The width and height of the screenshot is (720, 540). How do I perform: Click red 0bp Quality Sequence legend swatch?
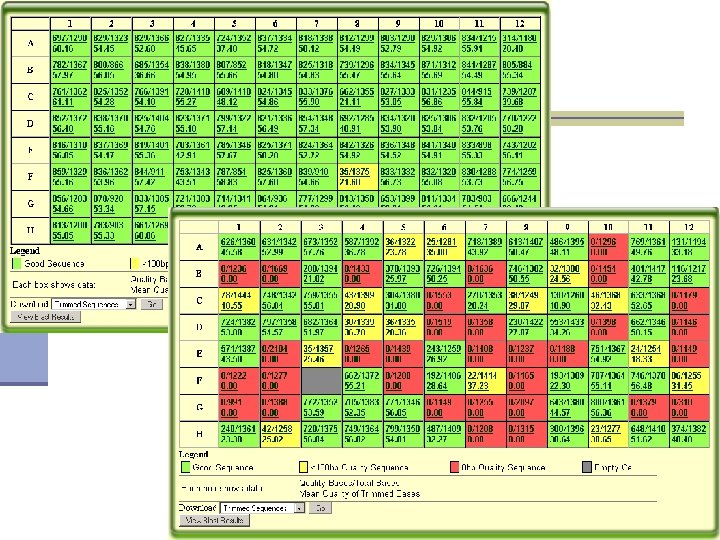click(x=455, y=467)
